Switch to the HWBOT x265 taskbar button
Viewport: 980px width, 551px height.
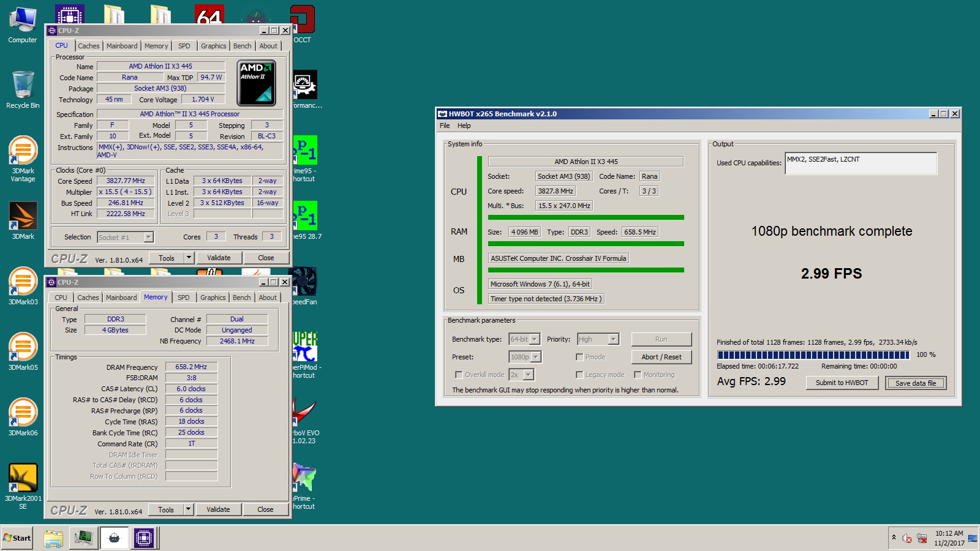(x=114, y=538)
